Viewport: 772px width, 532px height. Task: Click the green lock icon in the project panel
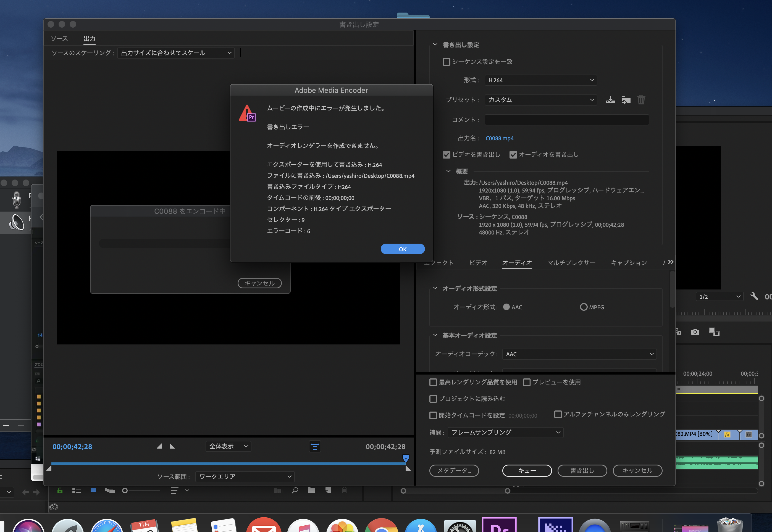[60, 490]
